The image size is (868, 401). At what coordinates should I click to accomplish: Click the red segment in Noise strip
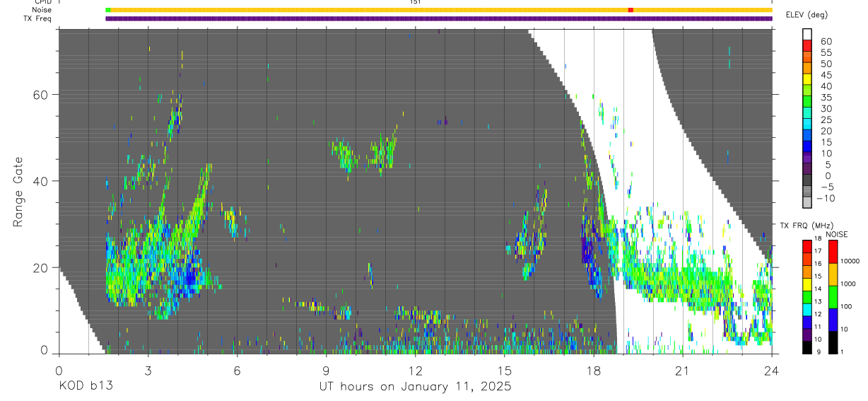(631, 10)
